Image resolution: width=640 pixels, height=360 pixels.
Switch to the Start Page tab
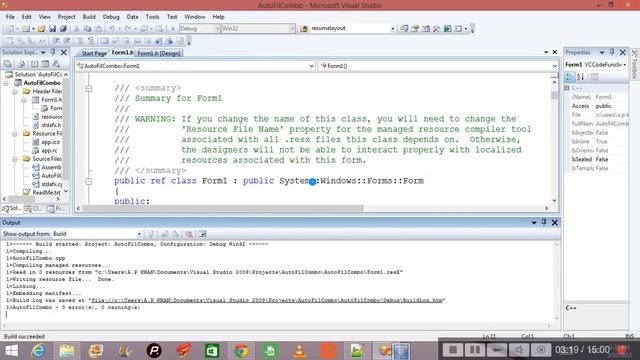93,53
